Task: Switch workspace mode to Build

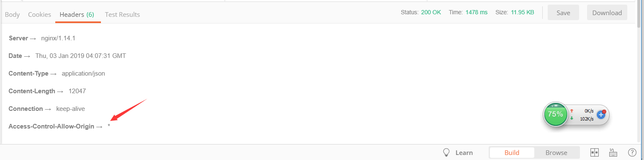Action: click(x=512, y=152)
